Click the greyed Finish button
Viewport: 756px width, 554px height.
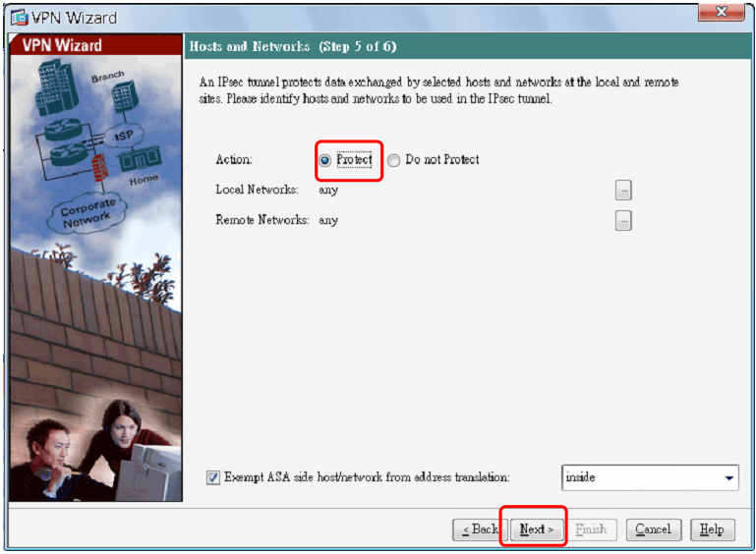(x=591, y=529)
